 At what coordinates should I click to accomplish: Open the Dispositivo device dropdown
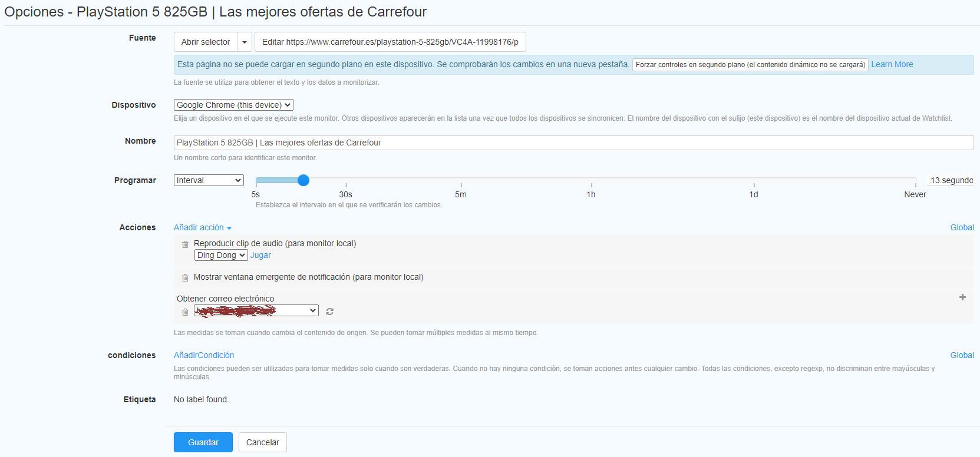tap(233, 105)
